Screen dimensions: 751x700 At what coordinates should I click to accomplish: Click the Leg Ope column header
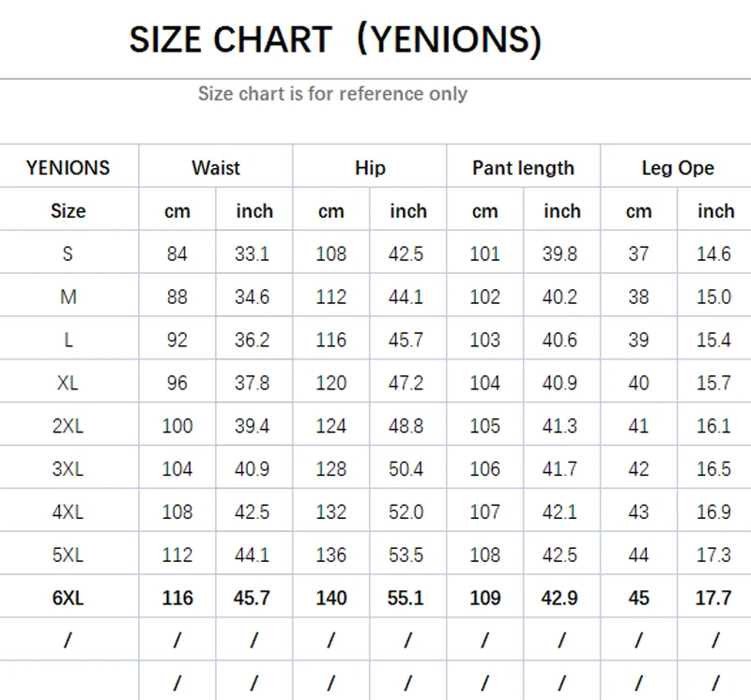pos(677,168)
